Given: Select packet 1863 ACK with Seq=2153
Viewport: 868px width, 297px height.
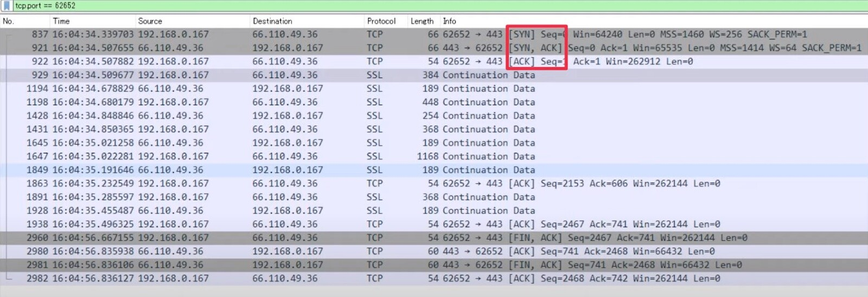Looking at the screenshot, I should [271, 183].
